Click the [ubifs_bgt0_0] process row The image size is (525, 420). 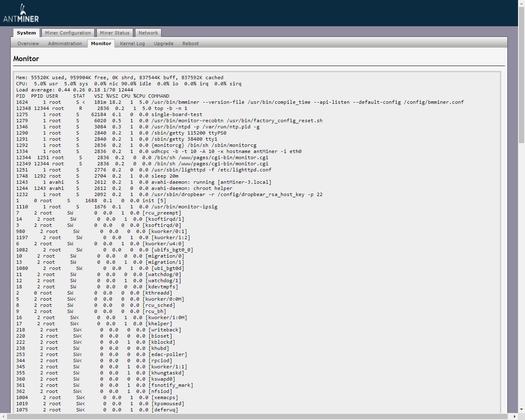(x=105, y=250)
